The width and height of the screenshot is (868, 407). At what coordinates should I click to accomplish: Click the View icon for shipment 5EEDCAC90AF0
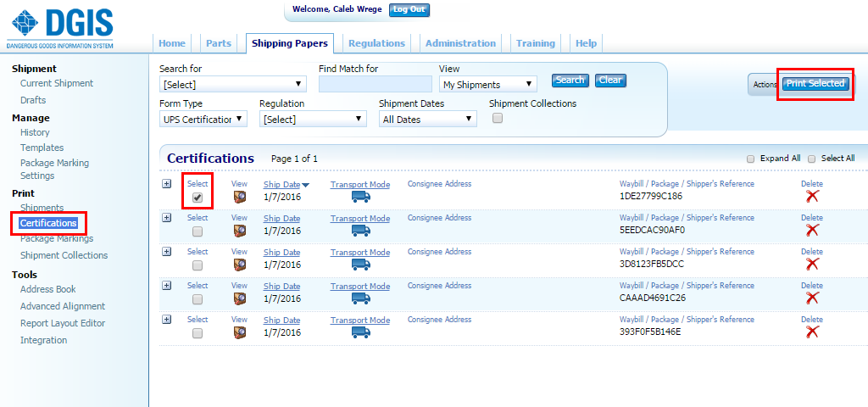pyautogui.click(x=239, y=231)
